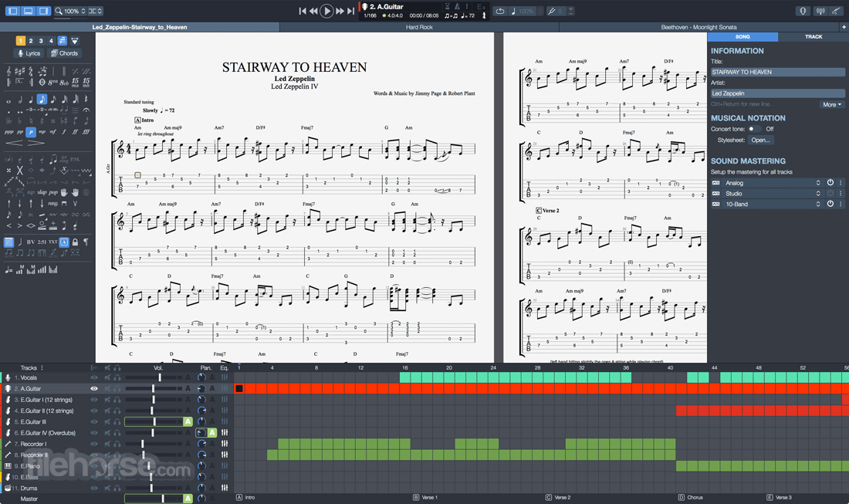Adjust the Vocals pan knob
849x504 pixels.
pos(201,377)
